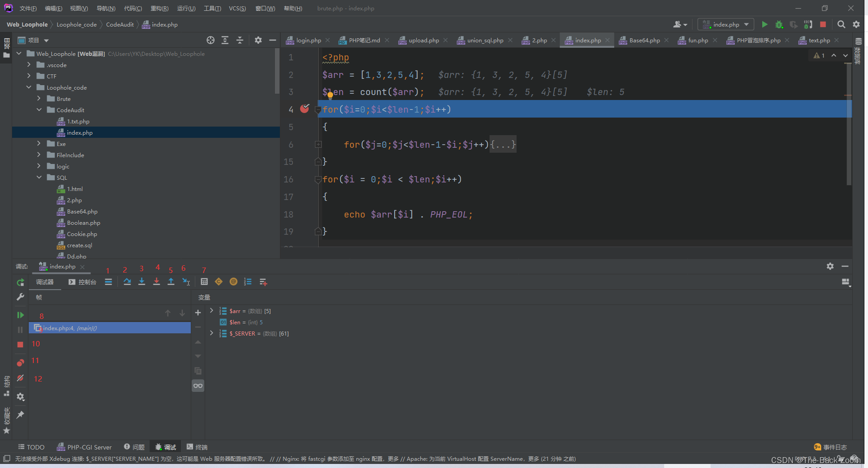Open Search Everywhere magnifier icon
The width and height of the screenshot is (868, 468).
841,24
